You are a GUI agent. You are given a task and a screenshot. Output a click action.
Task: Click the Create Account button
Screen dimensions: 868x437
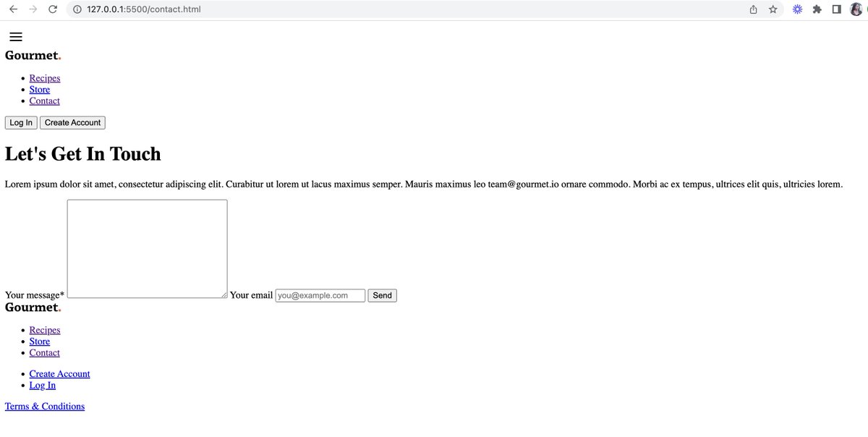[72, 123]
